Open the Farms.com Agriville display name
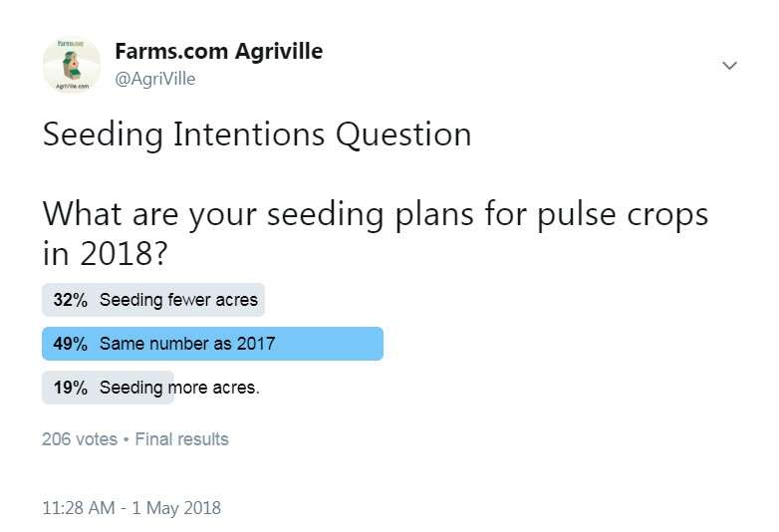Image resolution: width=779 pixels, height=532 pixels. pyautogui.click(x=218, y=52)
